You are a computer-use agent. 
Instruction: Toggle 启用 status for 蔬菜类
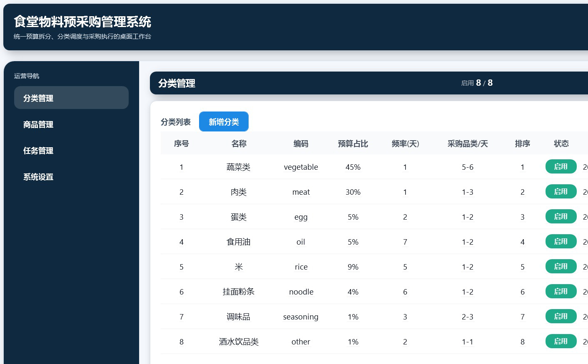[x=561, y=166]
